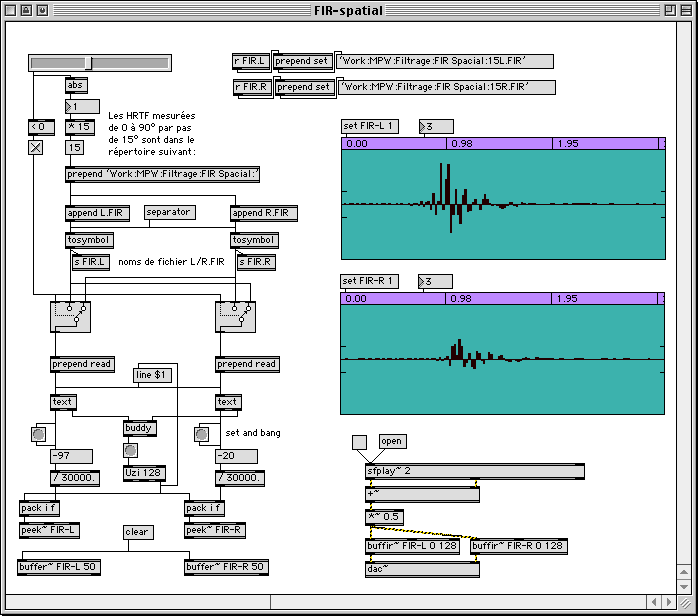Click the bang button above -97
Screen dimensions: 698x616
coord(39,434)
